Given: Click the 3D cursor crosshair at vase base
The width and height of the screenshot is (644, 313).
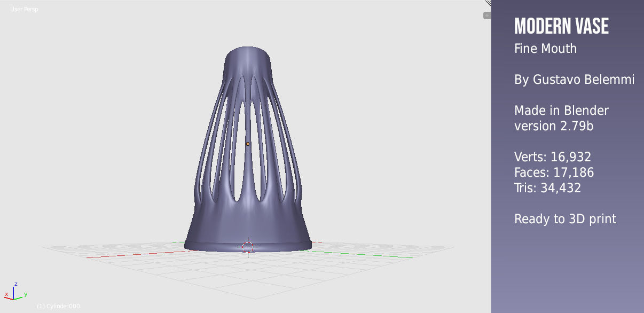Looking at the screenshot, I should 248,247.
